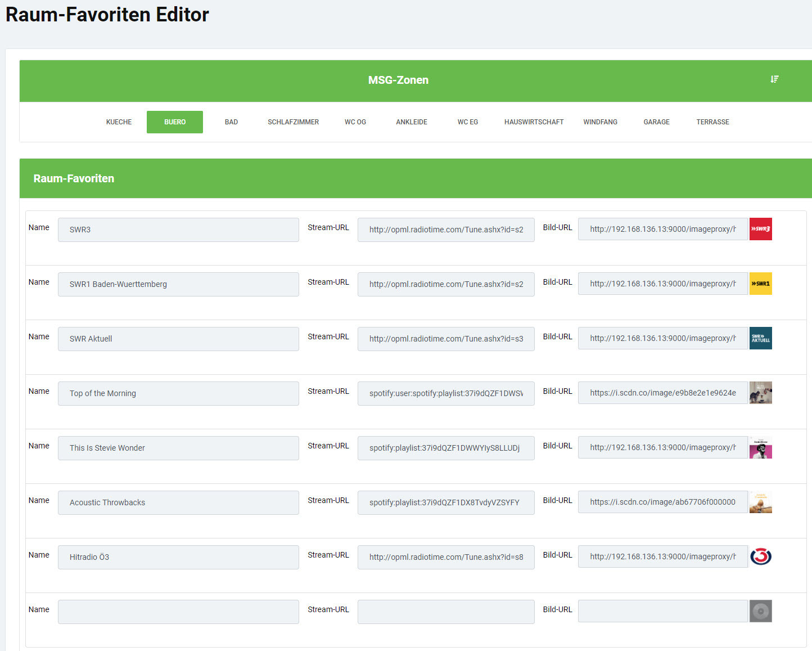Viewport: 812px width, 651px height.
Task: Click the Raum-Favoriten Editor page title
Action: pyautogui.click(x=107, y=14)
